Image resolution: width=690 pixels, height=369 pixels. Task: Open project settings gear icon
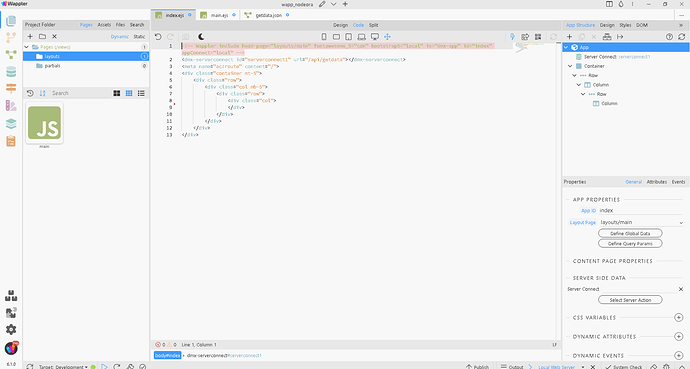pos(11,329)
